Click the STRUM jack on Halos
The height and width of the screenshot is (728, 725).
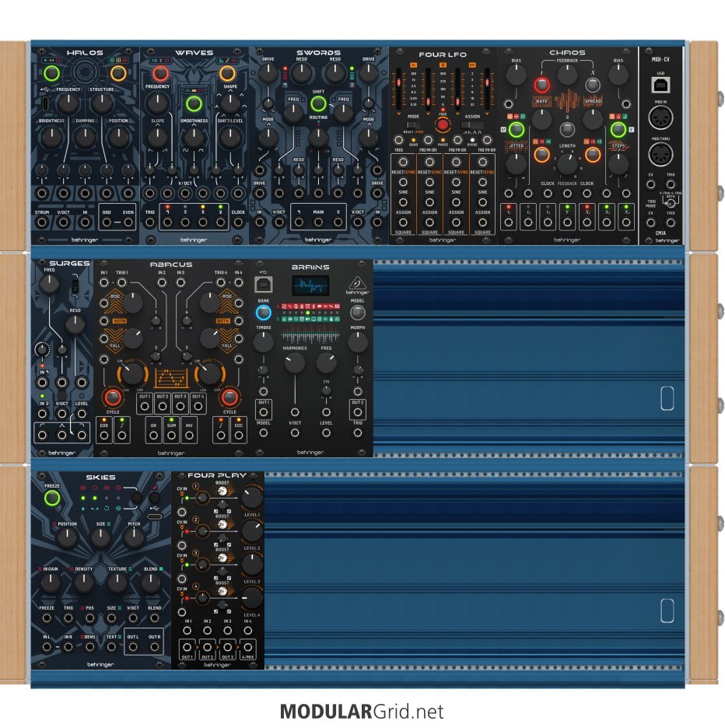click(42, 222)
